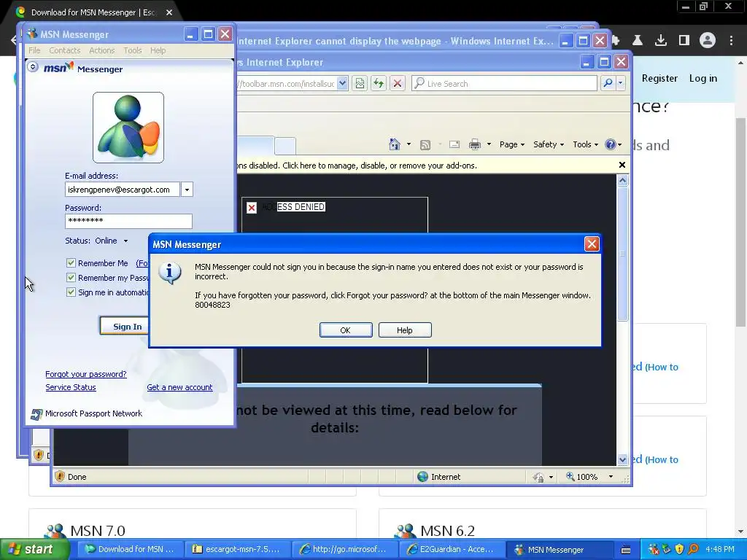Screen dimensions: 747x560
Task: Click Log in on the Escargot webpage
Action: click(x=703, y=78)
